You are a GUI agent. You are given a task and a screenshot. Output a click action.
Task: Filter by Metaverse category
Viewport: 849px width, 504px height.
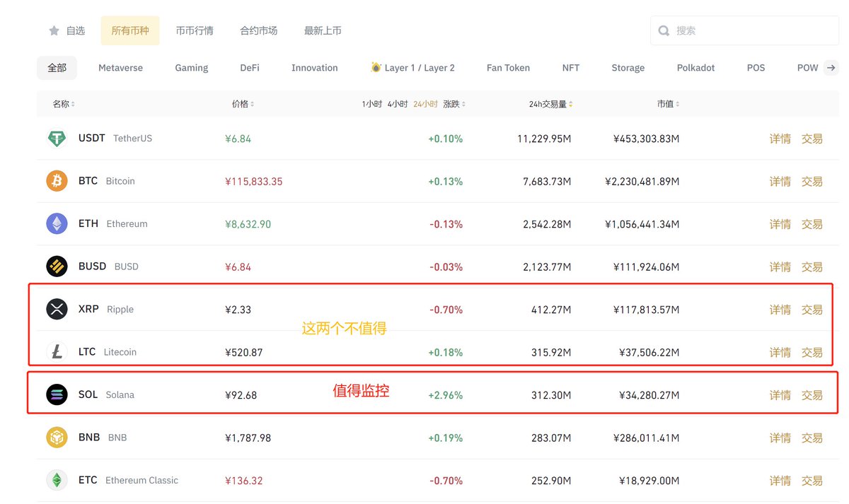120,68
